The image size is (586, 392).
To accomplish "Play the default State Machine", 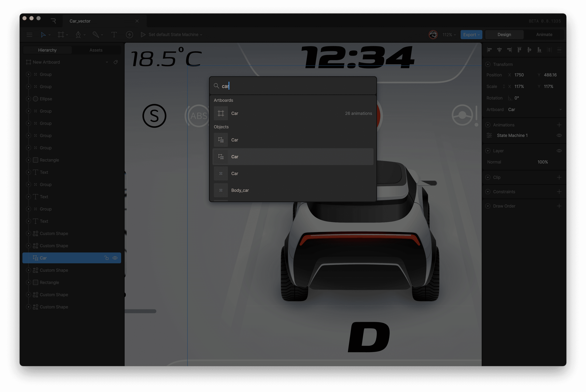I will 143,35.
